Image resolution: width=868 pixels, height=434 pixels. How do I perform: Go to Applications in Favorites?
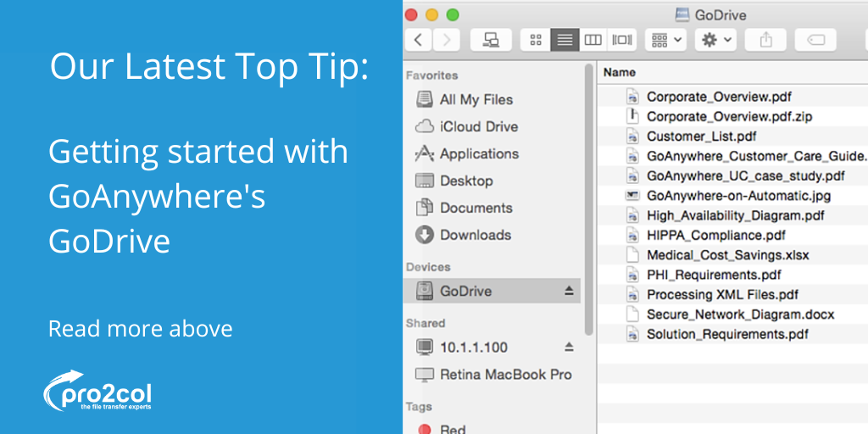click(479, 153)
